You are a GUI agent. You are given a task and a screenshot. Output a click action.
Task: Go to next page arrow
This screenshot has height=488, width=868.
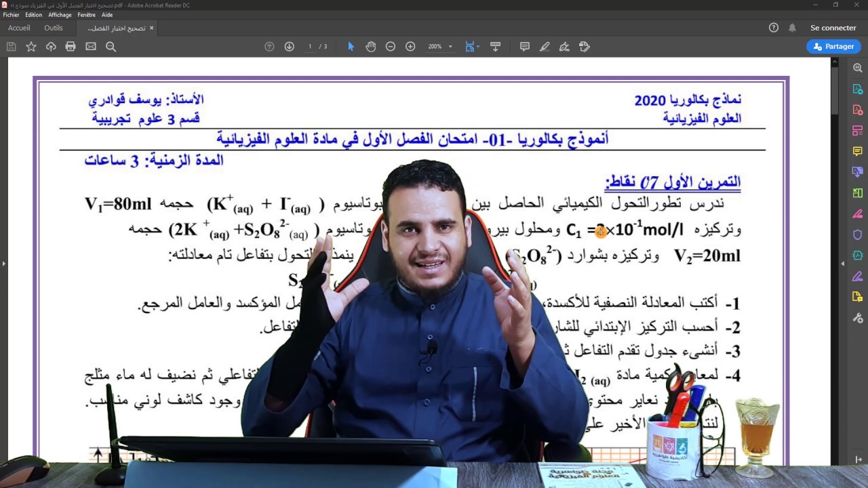point(289,47)
